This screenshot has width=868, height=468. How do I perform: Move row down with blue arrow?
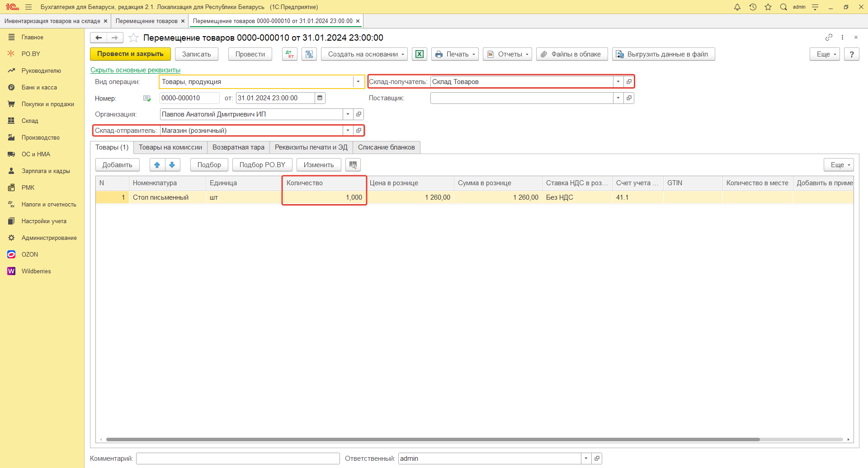pos(172,165)
